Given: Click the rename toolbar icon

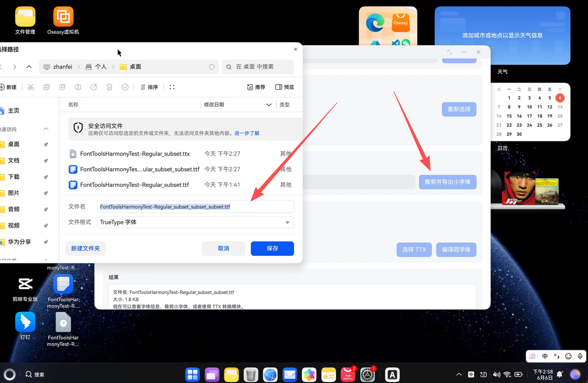Looking at the screenshot, I should click(x=78, y=87).
